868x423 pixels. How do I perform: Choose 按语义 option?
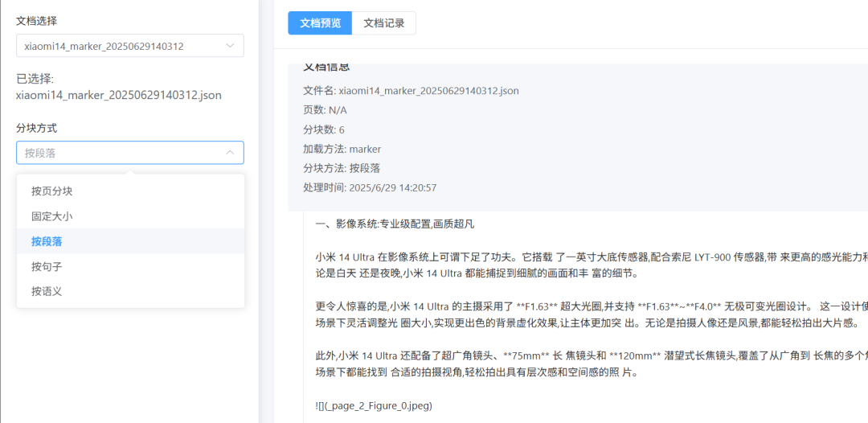[131, 291]
